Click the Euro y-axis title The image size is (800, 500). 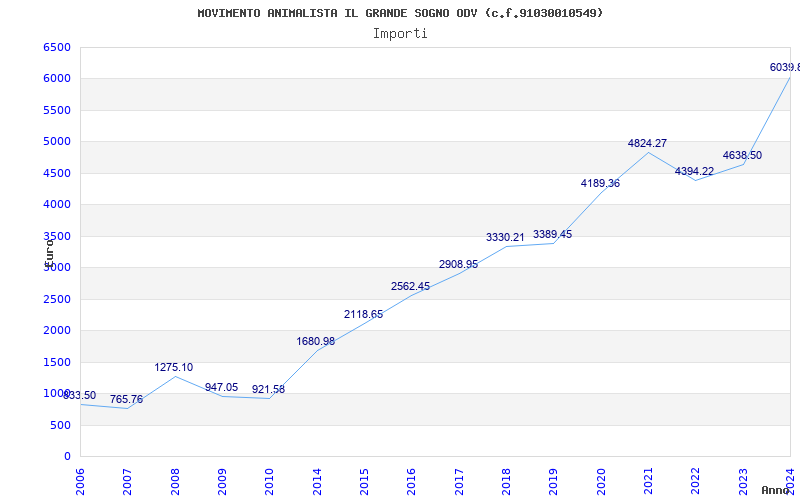[x=49, y=252]
